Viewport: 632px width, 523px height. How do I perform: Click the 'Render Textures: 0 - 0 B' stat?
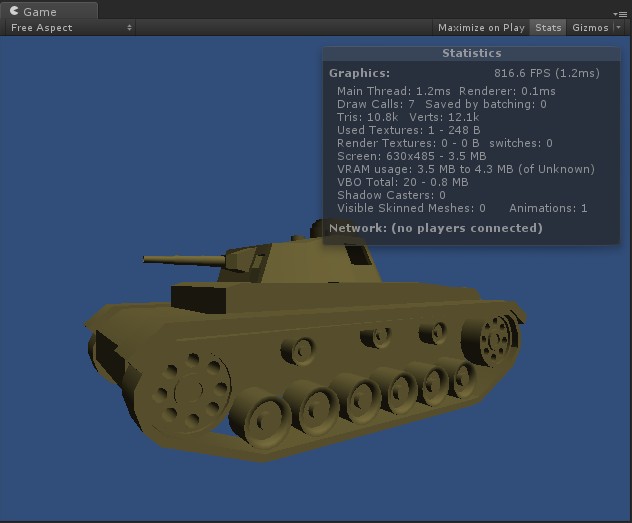(x=408, y=143)
